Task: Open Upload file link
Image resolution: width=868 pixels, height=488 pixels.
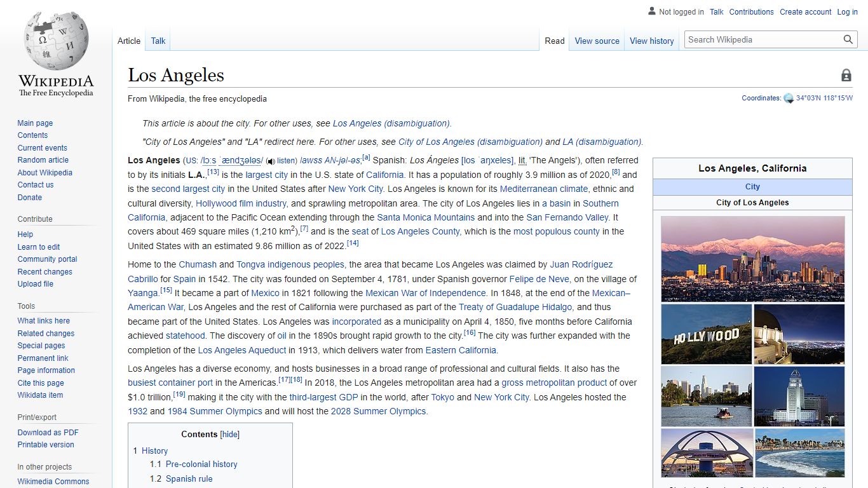Action: coord(35,284)
